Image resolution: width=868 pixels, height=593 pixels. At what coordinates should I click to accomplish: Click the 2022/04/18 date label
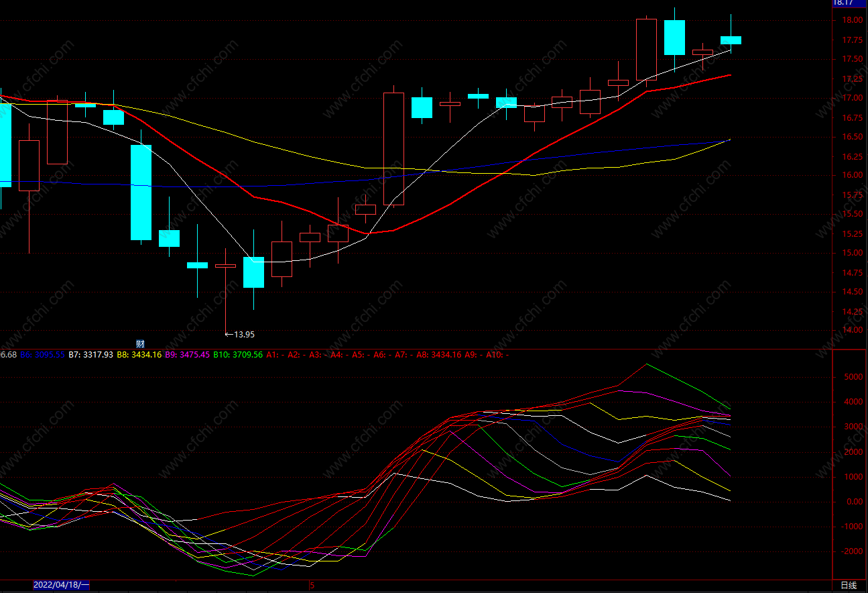point(61,586)
